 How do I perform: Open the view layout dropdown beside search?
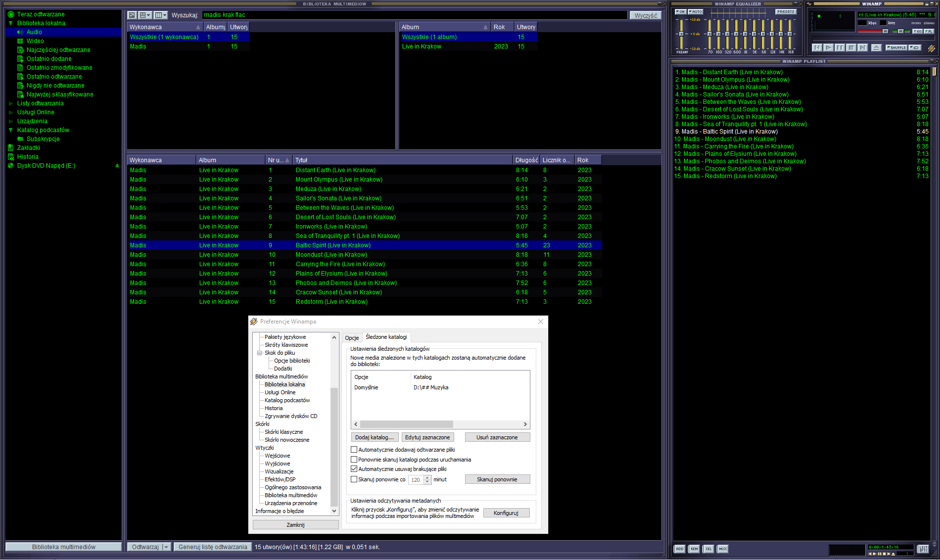[145, 15]
